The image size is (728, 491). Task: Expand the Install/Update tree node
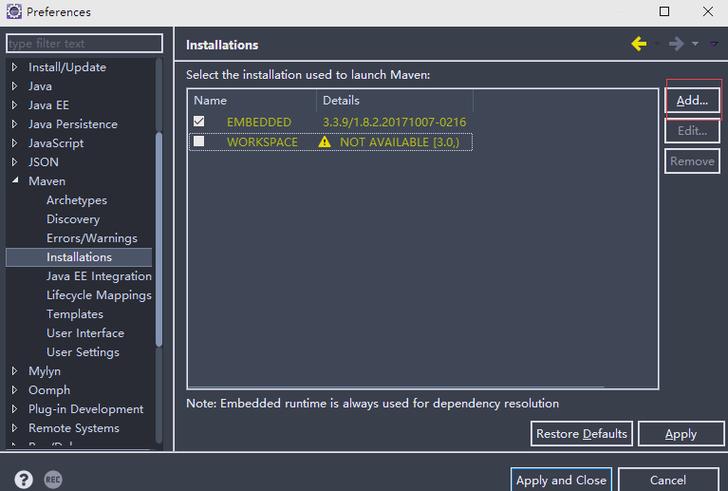pyautogui.click(x=14, y=67)
